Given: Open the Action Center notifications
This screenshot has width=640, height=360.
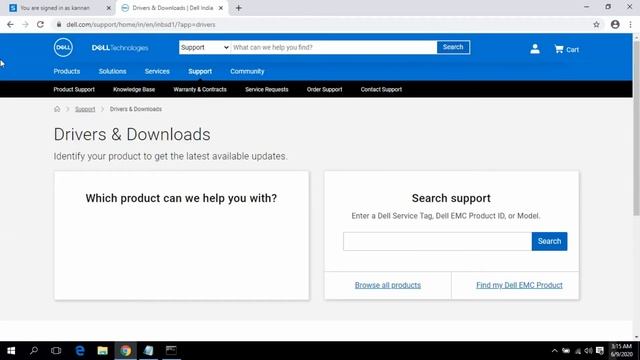Looking at the screenshot, I should [600, 351].
